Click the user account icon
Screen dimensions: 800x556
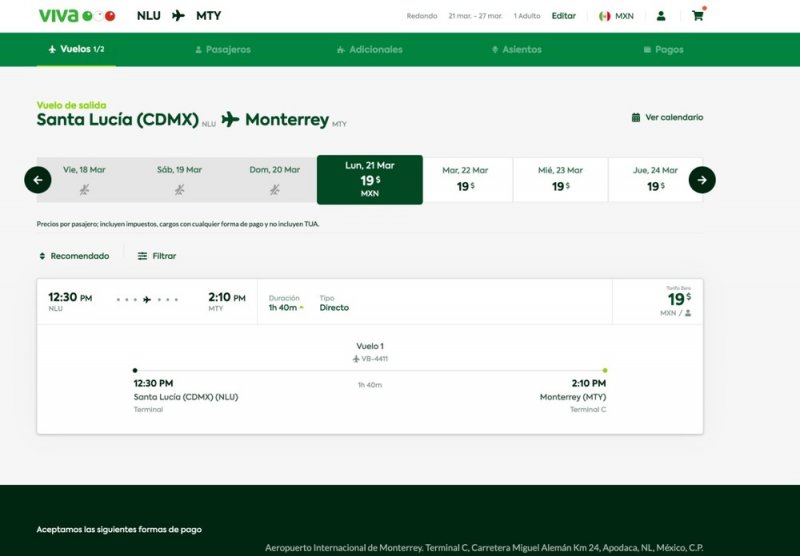661,16
